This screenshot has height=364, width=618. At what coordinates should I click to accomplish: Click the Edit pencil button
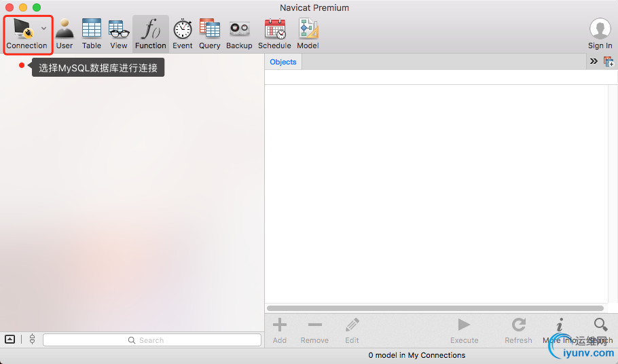tap(352, 331)
